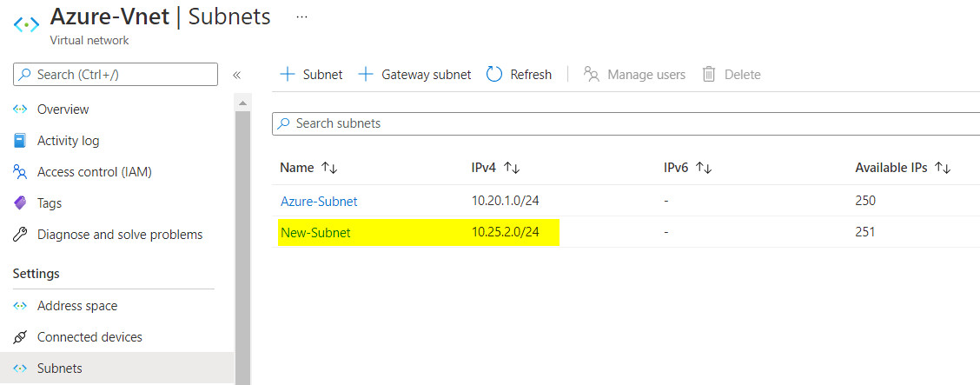This screenshot has width=980, height=385.
Task: Click the magnifier icon in sidebar search
Action: (25, 75)
